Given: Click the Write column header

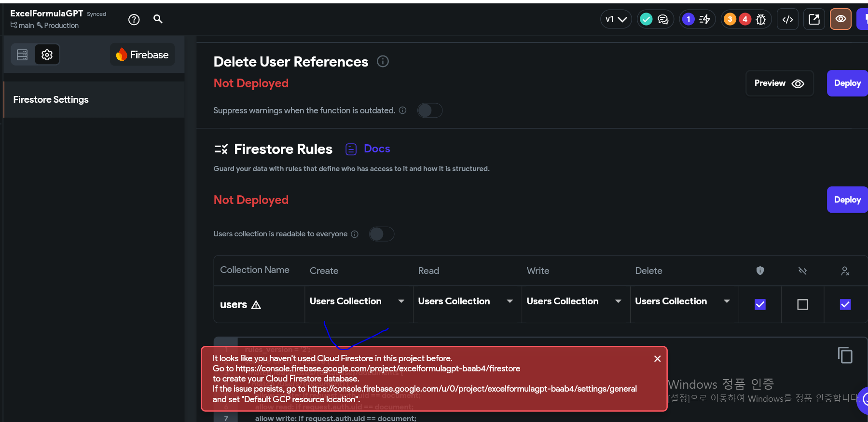Looking at the screenshot, I should click(x=538, y=271).
